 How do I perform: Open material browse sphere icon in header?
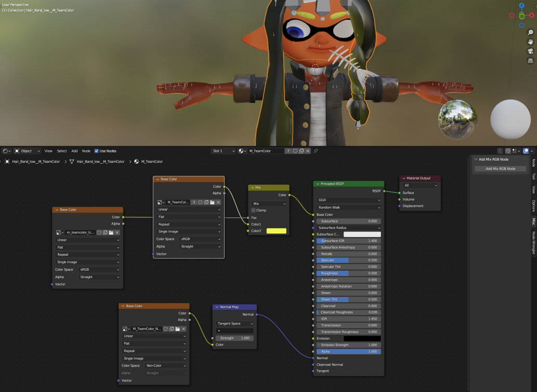pyautogui.click(x=242, y=151)
